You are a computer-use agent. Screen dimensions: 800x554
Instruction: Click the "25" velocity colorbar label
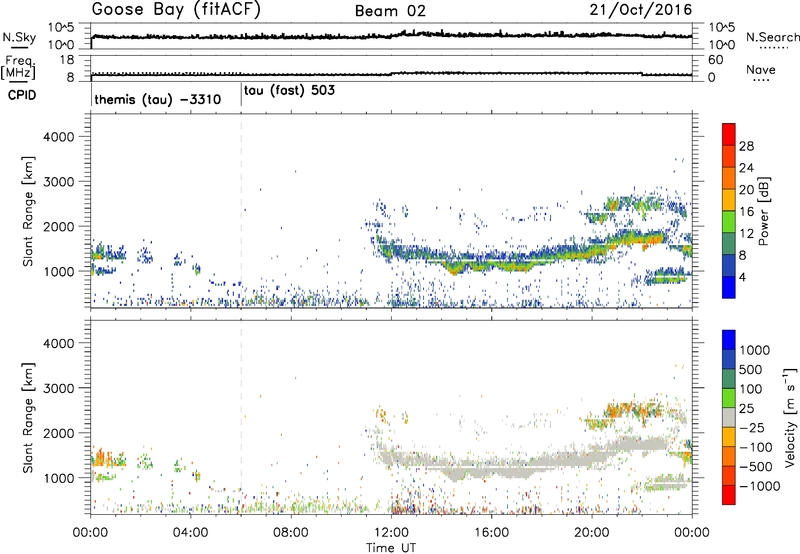pyautogui.click(x=747, y=408)
